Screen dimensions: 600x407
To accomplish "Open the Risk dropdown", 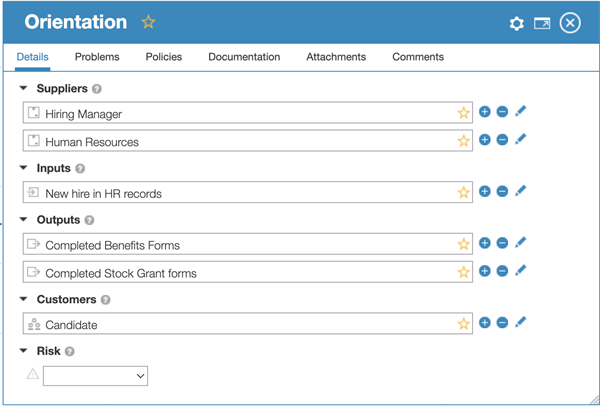I will (95, 376).
